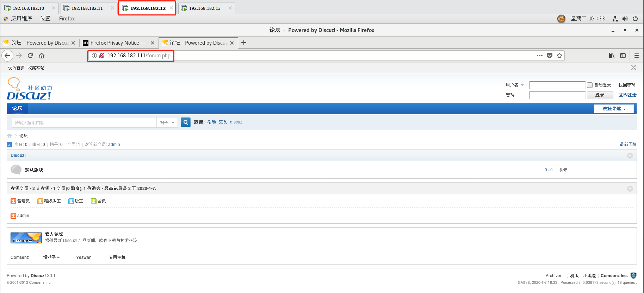The height and width of the screenshot is (293, 644).
Task: Click the Discuz! logo
Action: (x=30, y=89)
